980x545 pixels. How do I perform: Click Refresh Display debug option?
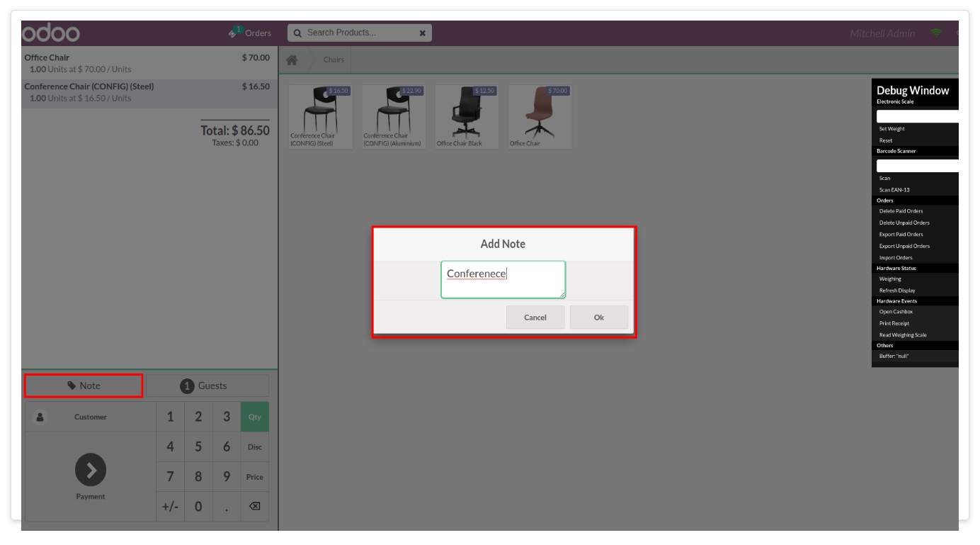(x=897, y=291)
